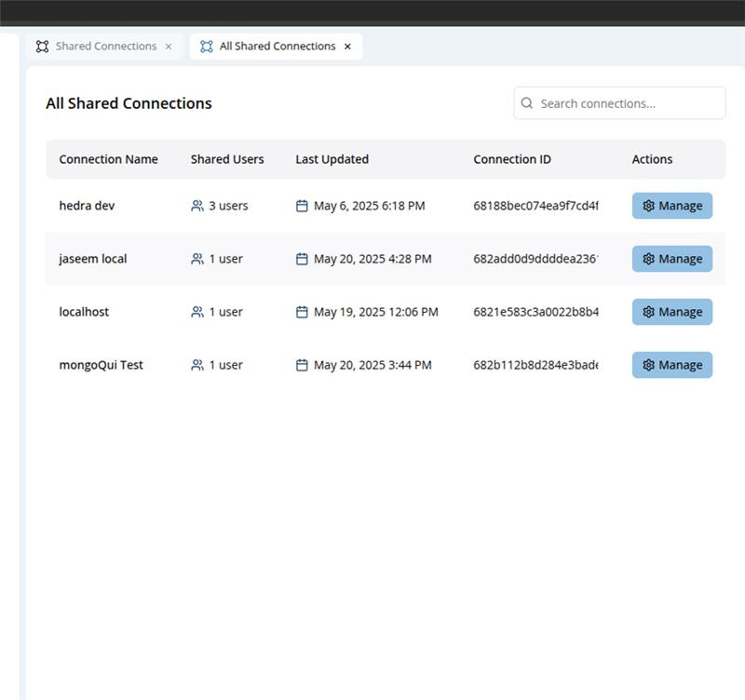Click calendar icon in mongoQui Test row
Image resolution: width=745 pixels, height=700 pixels.
click(x=302, y=365)
